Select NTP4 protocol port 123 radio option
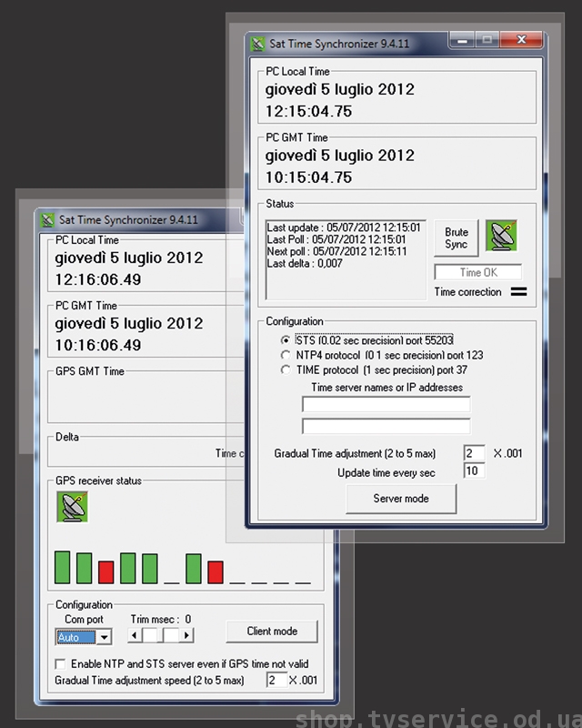This screenshot has width=582, height=728. tap(286, 355)
